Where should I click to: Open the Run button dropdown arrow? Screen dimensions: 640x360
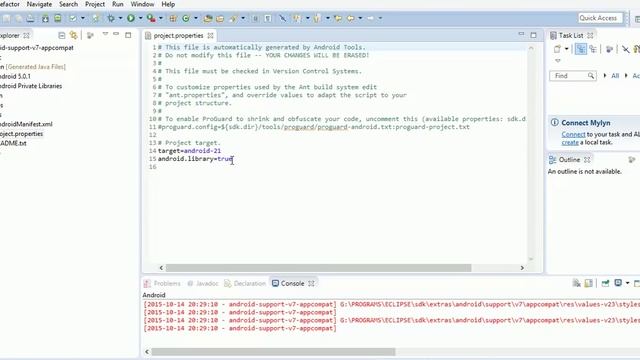coord(140,18)
